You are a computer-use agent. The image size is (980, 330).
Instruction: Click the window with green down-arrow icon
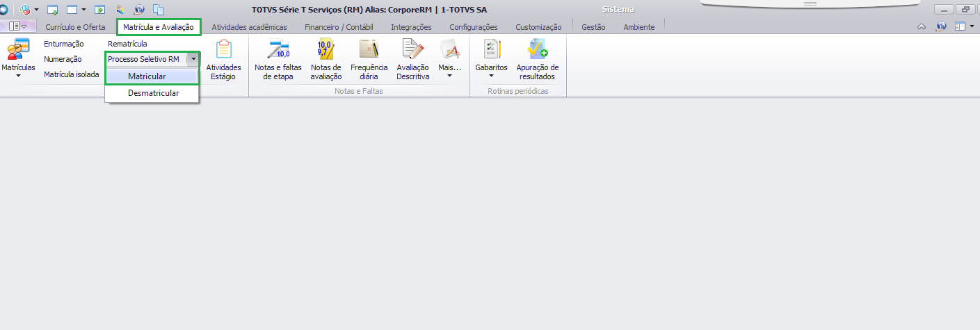tap(53, 10)
